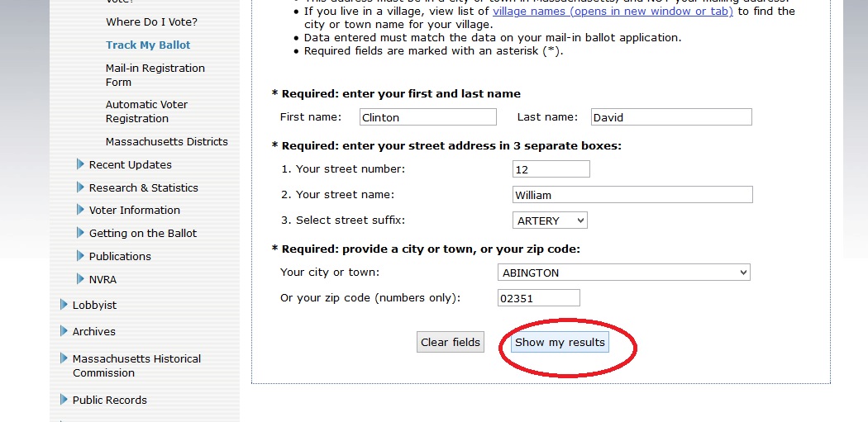Click the Clear fields button

(451, 342)
